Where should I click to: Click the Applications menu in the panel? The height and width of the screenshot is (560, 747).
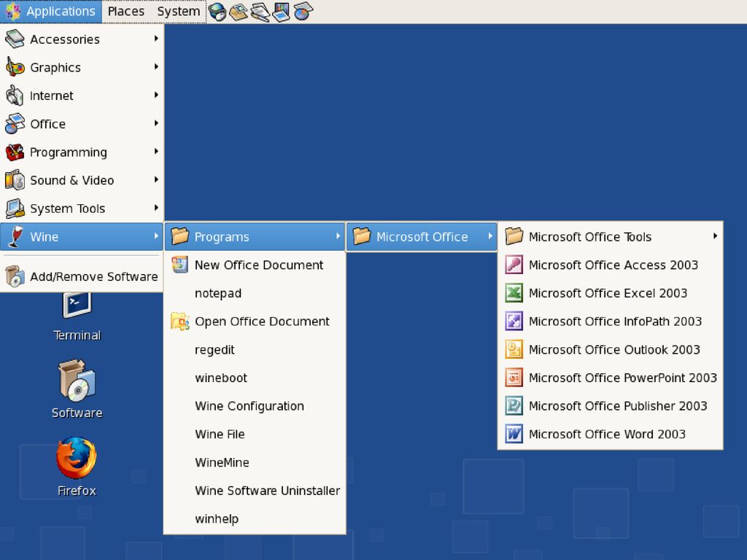[51, 12]
